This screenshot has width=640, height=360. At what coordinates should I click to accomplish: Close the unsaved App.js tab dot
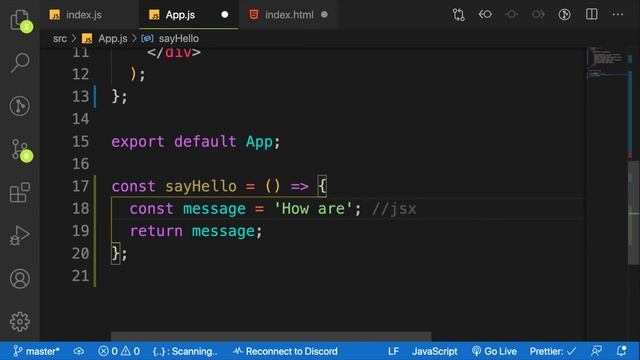click(x=224, y=15)
